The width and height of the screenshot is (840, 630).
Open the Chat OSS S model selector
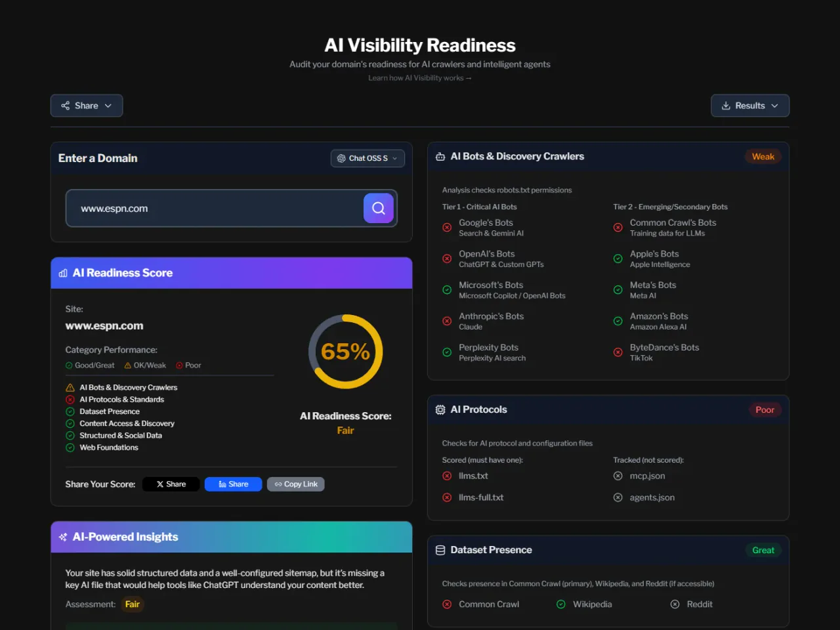pyautogui.click(x=367, y=158)
